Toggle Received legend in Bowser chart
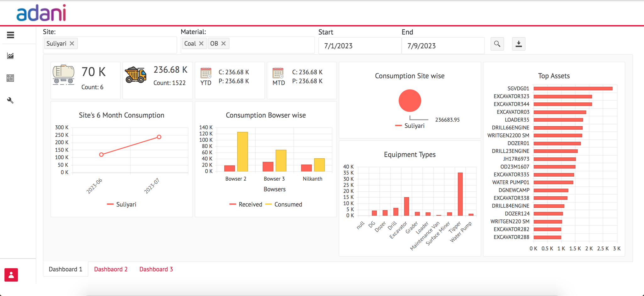 (246, 204)
